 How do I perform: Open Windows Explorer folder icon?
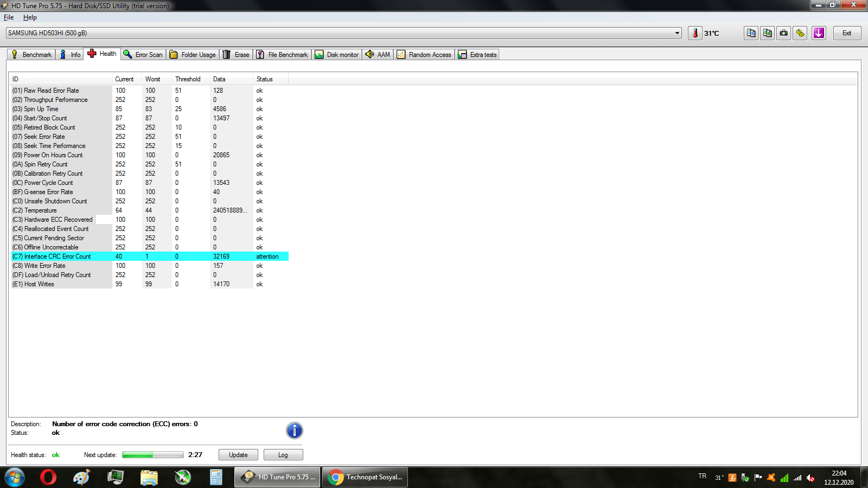click(x=149, y=477)
